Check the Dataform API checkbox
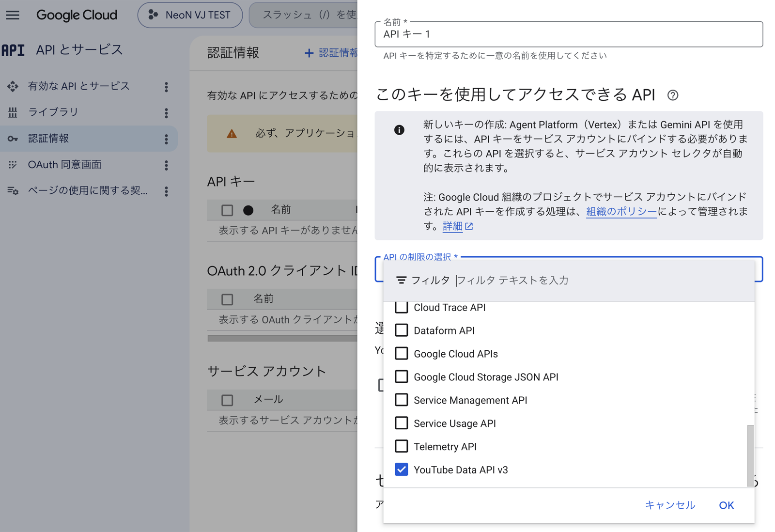 tap(401, 330)
